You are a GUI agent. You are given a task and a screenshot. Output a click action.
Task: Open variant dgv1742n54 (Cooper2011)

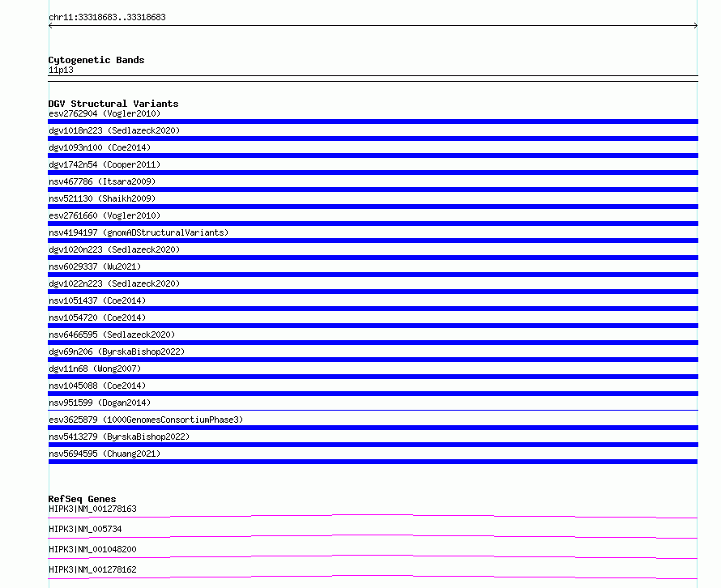coord(105,164)
